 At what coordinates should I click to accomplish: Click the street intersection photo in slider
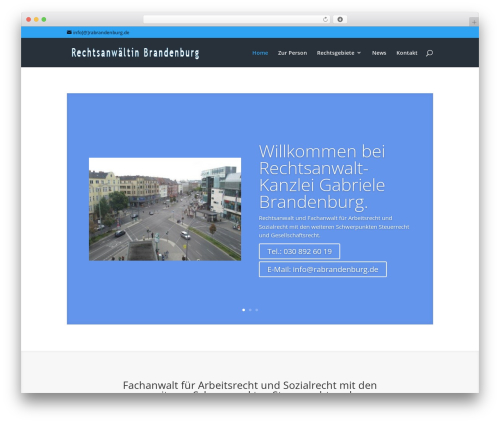point(165,209)
